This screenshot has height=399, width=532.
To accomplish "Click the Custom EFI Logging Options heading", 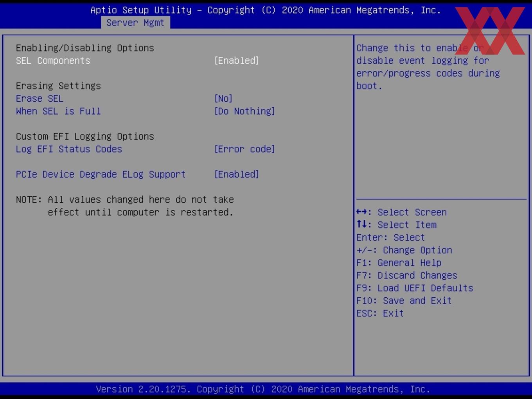I will 85,137.
